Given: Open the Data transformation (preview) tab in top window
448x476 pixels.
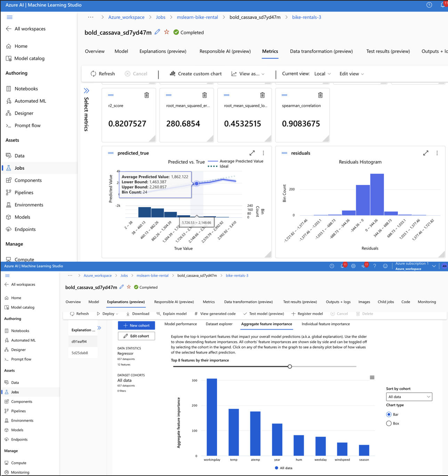Looking at the screenshot, I should [x=321, y=51].
